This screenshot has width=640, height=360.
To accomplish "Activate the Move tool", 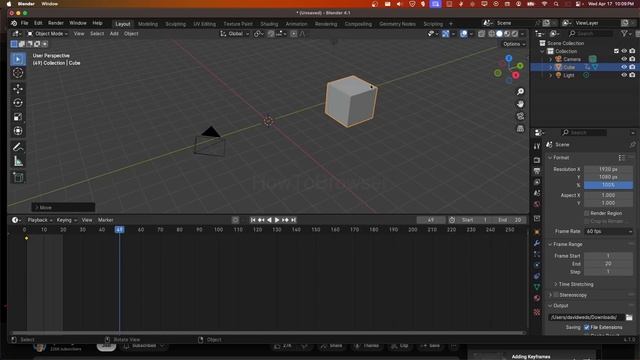I will (x=18, y=89).
